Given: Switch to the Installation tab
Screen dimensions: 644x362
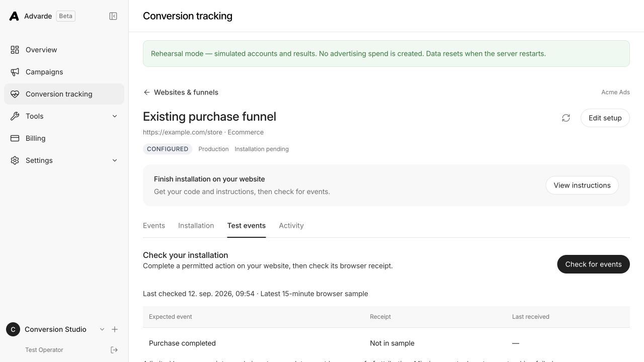Looking at the screenshot, I should 196,226.
